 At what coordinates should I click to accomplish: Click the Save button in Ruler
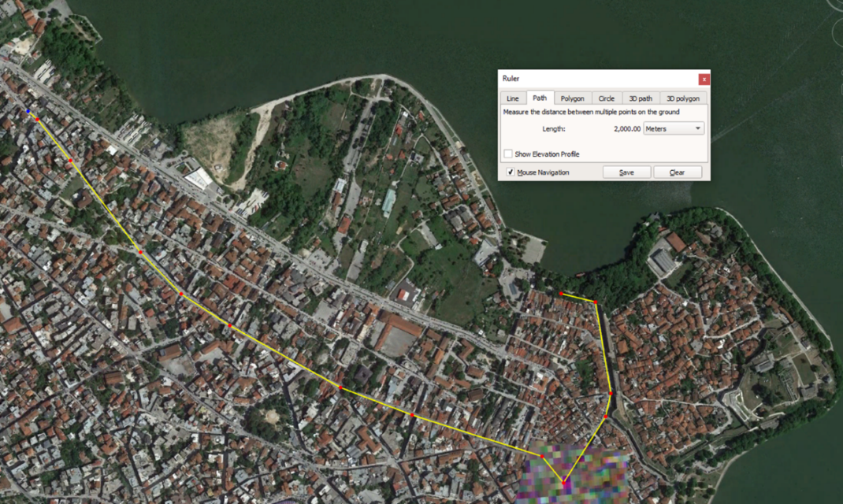click(626, 172)
